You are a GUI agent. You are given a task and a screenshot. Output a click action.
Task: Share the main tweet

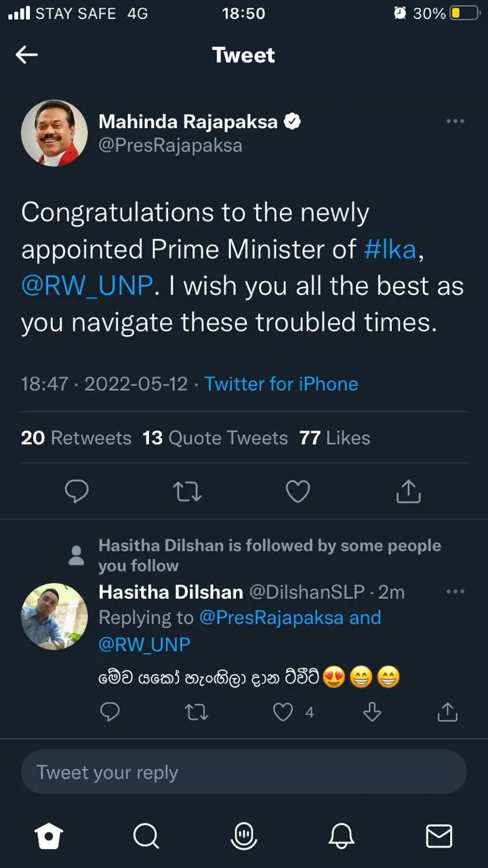(x=408, y=492)
